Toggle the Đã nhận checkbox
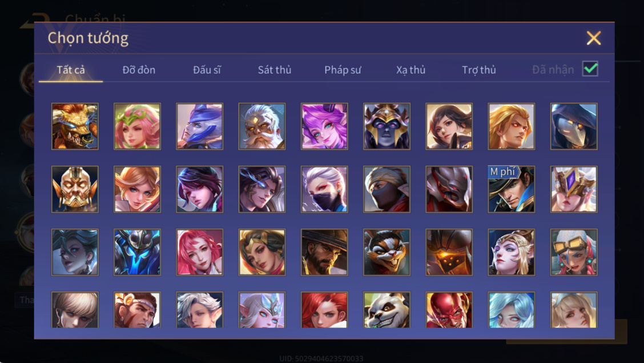Image resolution: width=644 pixels, height=363 pixels. (590, 69)
